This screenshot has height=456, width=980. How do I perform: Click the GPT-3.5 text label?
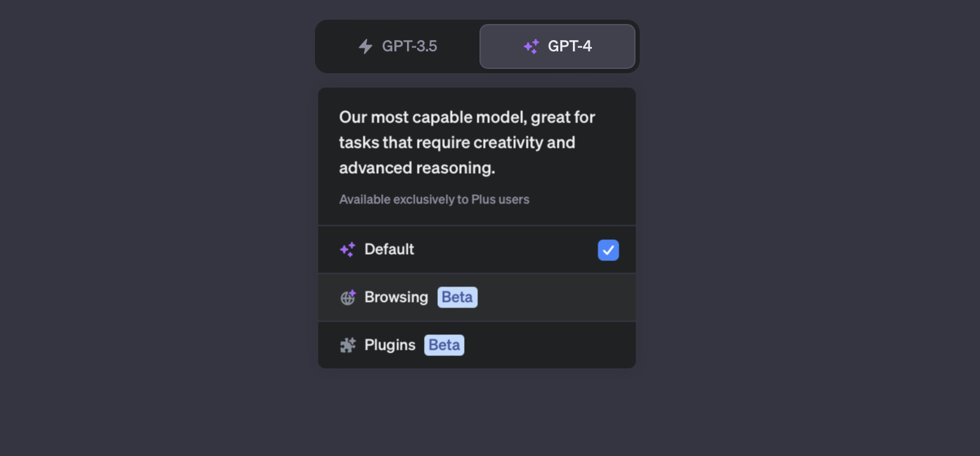pyautogui.click(x=410, y=46)
